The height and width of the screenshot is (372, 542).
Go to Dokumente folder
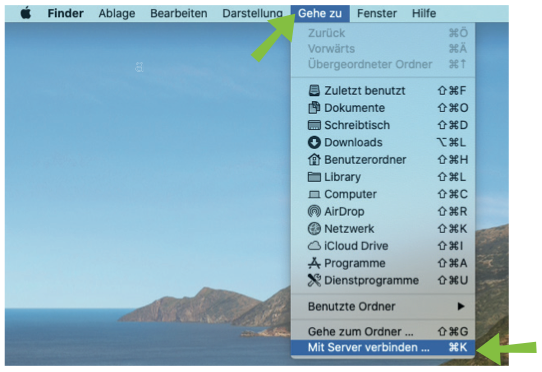pyautogui.click(x=383, y=108)
